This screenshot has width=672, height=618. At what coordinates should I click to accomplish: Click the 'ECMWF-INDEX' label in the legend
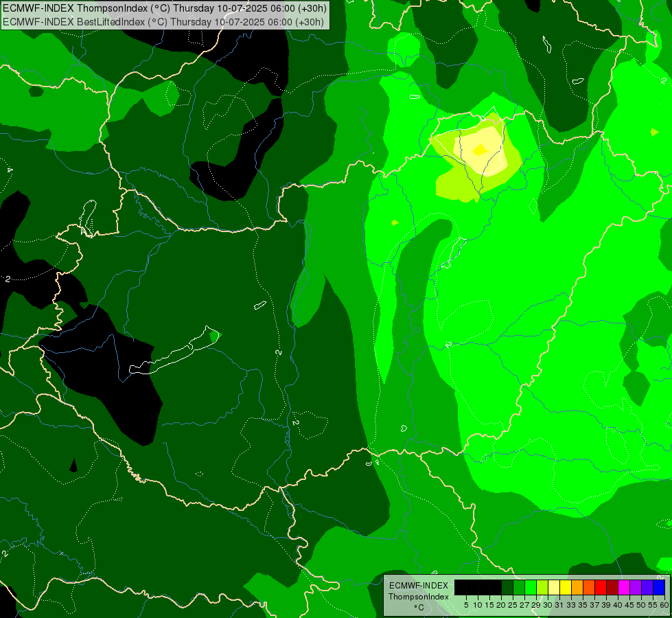coord(419,586)
